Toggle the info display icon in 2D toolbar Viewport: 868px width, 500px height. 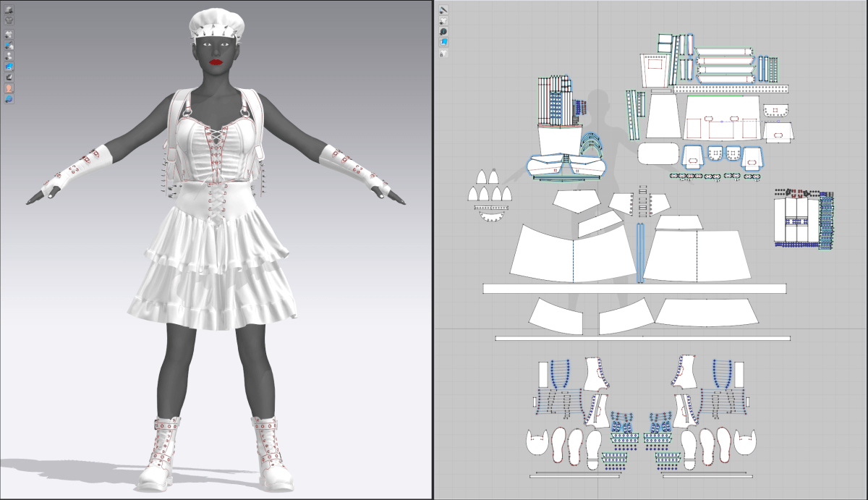click(x=443, y=32)
